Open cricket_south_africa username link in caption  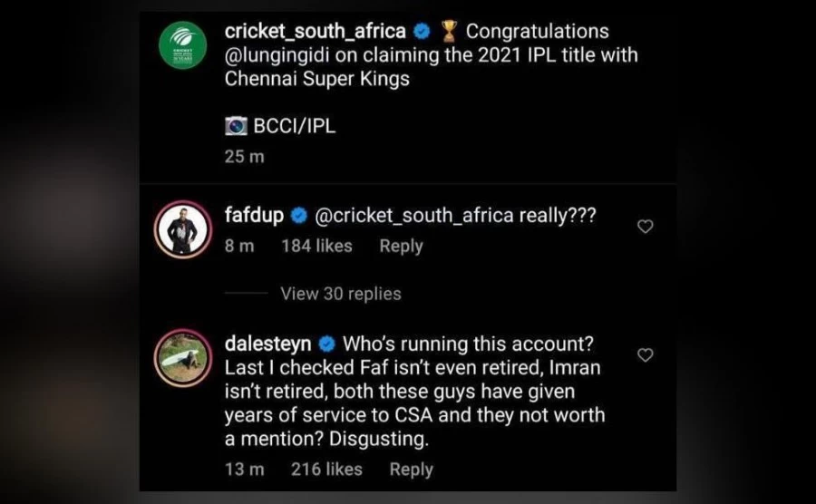tap(315, 33)
